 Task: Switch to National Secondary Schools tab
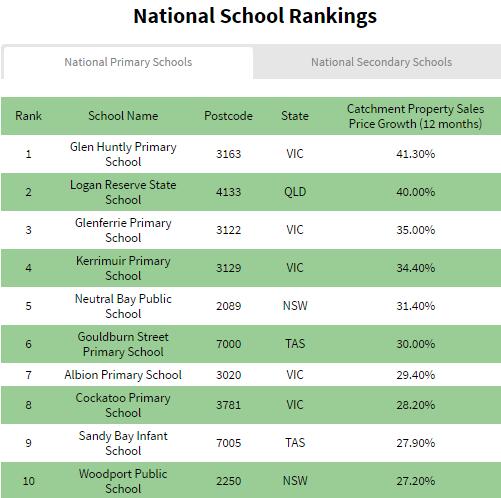[x=381, y=62]
